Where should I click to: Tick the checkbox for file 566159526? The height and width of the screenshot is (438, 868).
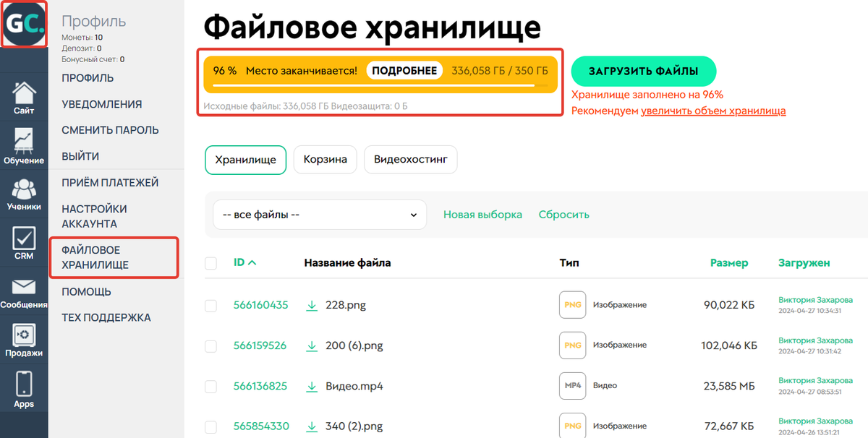210,346
